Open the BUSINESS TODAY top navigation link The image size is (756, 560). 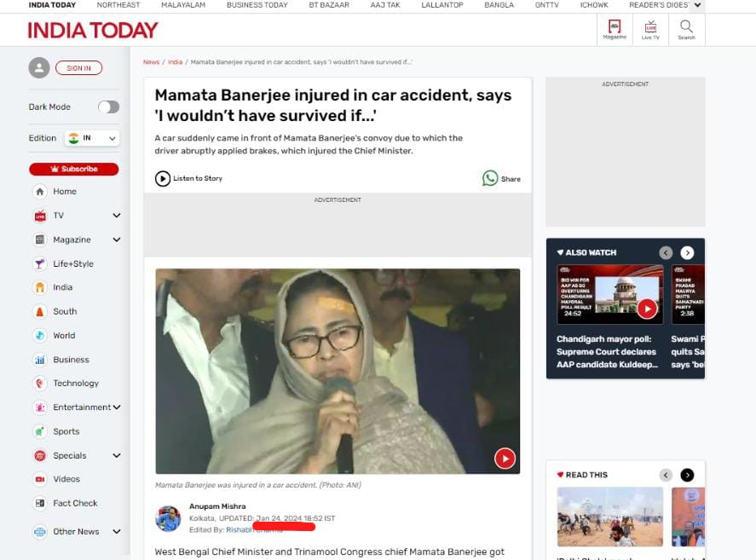point(257,5)
